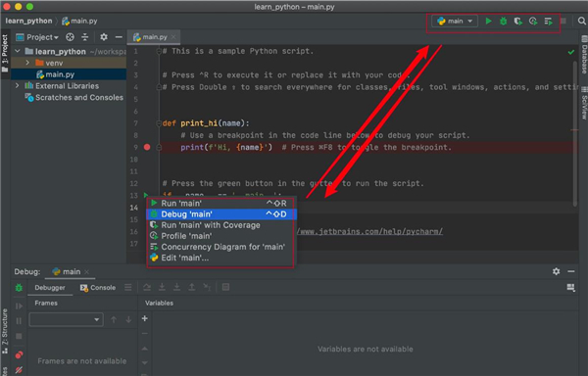Select Edit 'main'... menu entry
588x376 pixels.
point(220,258)
